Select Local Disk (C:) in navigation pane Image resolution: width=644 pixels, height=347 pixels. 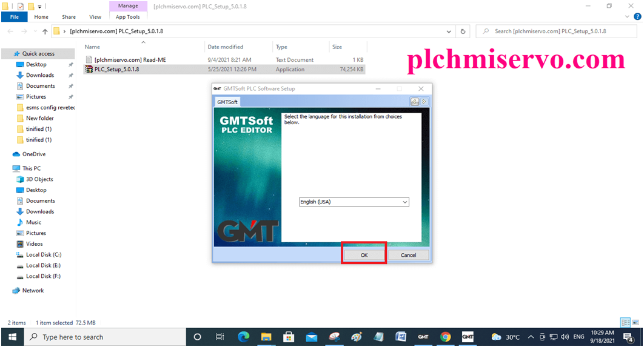coord(43,254)
